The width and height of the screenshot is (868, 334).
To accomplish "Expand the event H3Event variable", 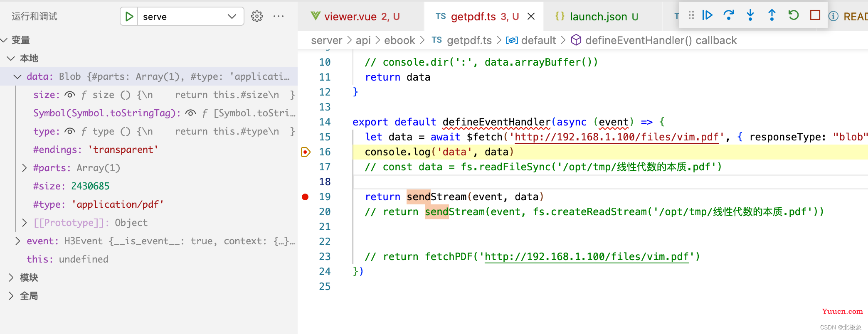I will (x=17, y=241).
